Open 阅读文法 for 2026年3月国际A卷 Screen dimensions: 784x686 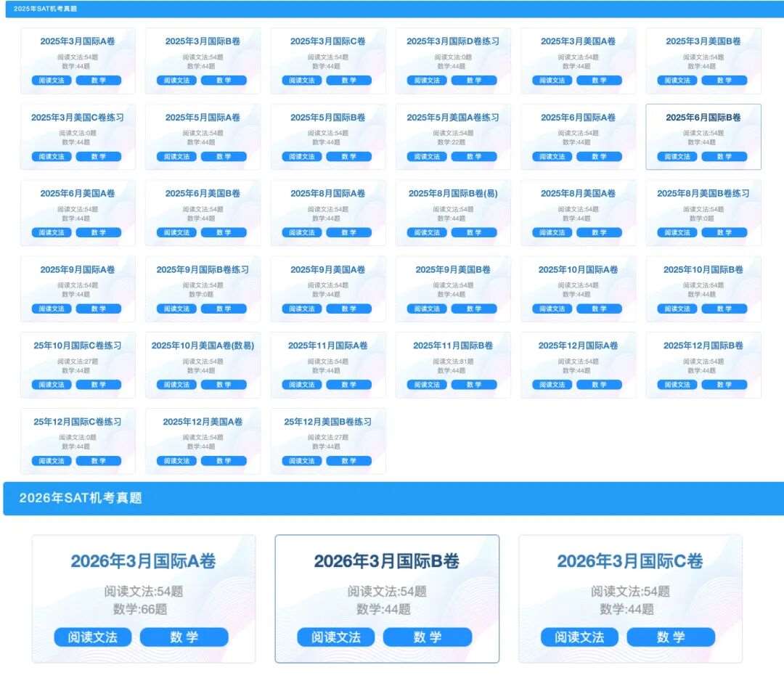point(92,637)
